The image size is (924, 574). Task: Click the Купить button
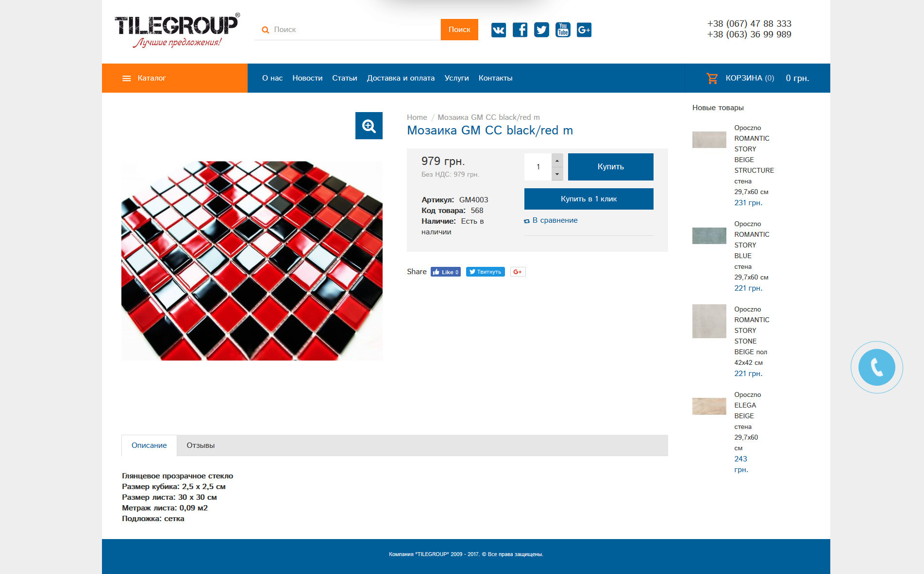[x=611, y=167]
